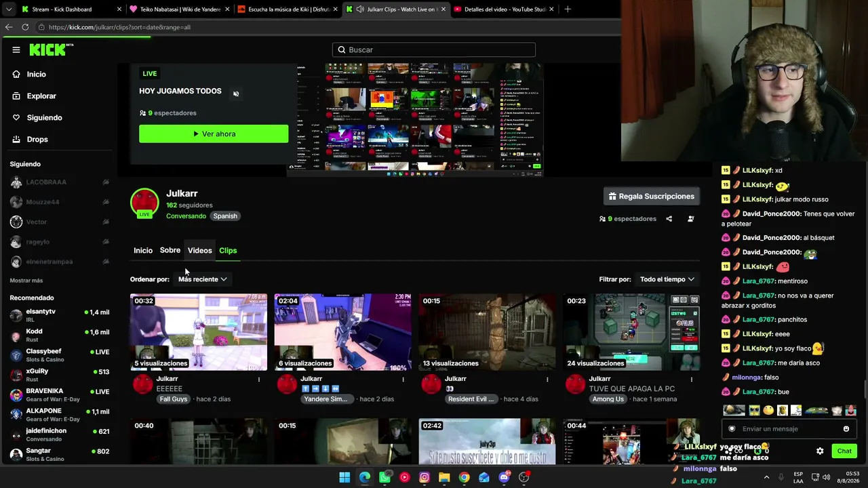Open the browser tab search dropdown
The height and width of the screenshot is (488, 868).
(x=9, y=9)
